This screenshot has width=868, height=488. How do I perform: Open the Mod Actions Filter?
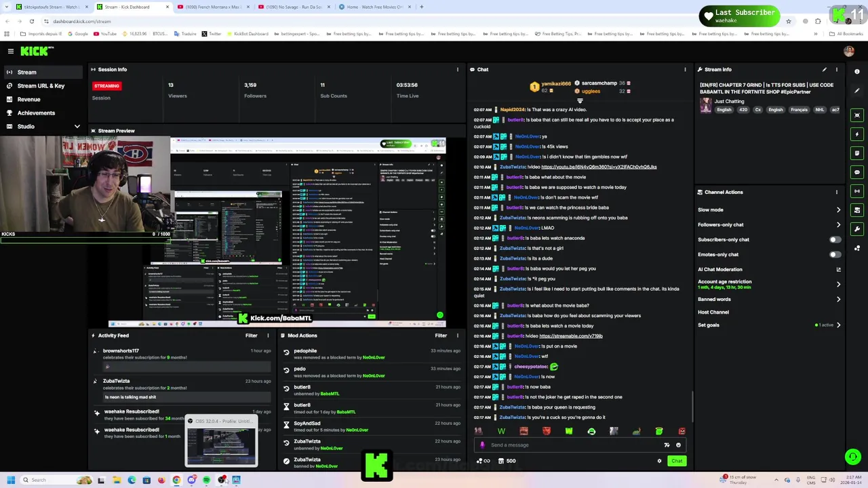click(441, 335)
